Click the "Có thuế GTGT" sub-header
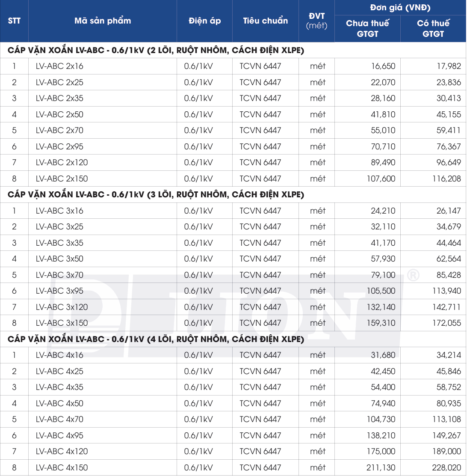Image resolution: width=467 pixels, height=476 pixels. click(433, 29)
